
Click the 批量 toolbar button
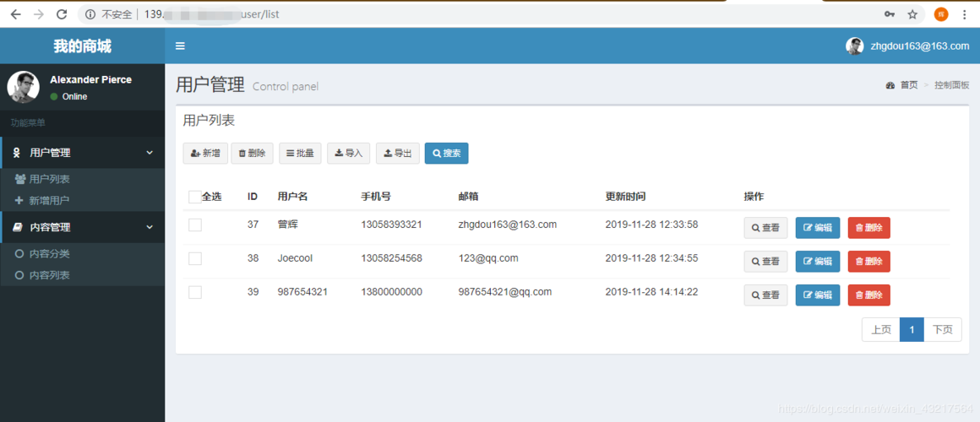pos(300,154)
